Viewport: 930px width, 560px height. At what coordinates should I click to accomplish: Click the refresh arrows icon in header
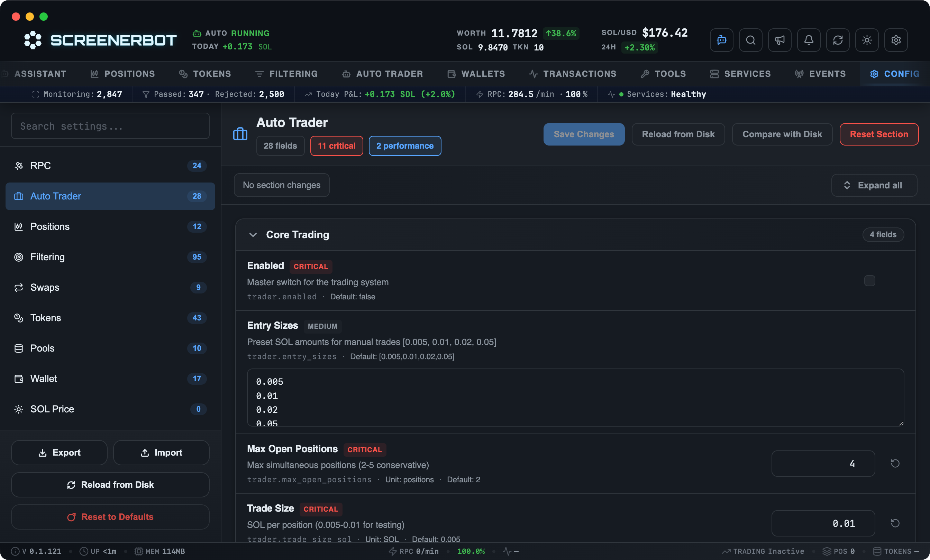838,40
